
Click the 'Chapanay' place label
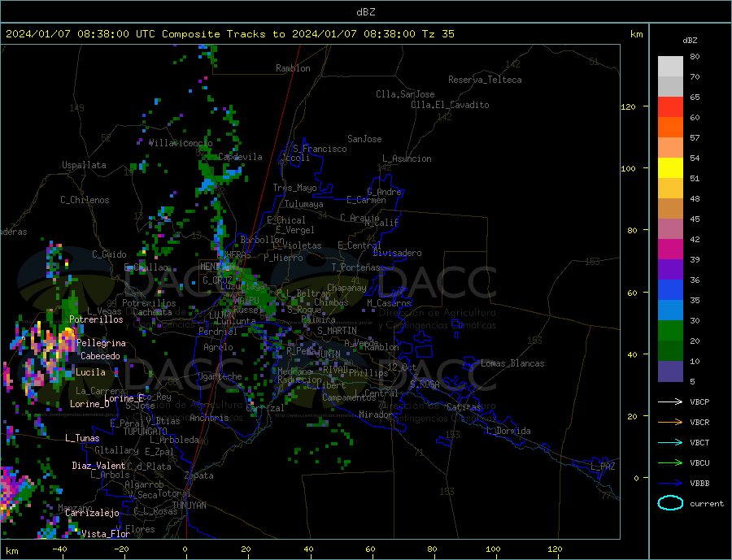pyautogui.click(x=346, y=288)
